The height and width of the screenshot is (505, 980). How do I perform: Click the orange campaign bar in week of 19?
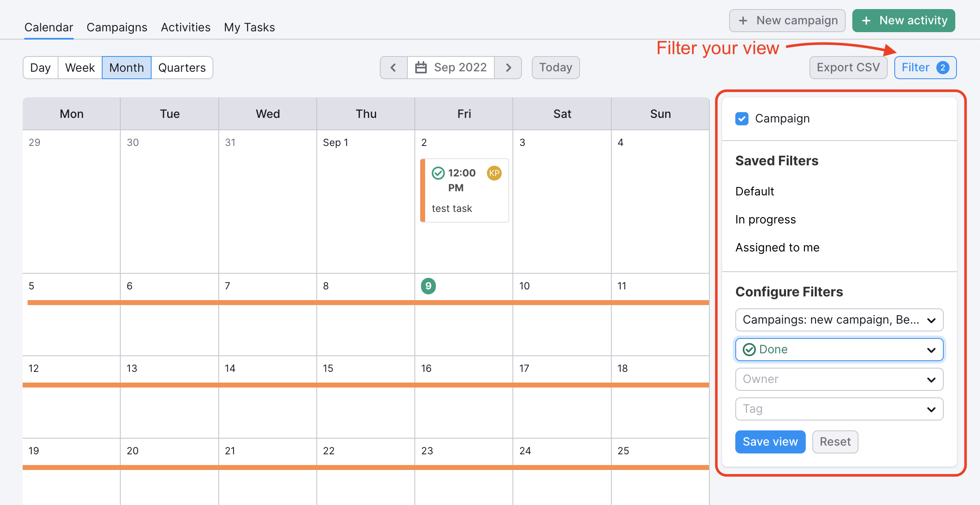coord(366,467)
